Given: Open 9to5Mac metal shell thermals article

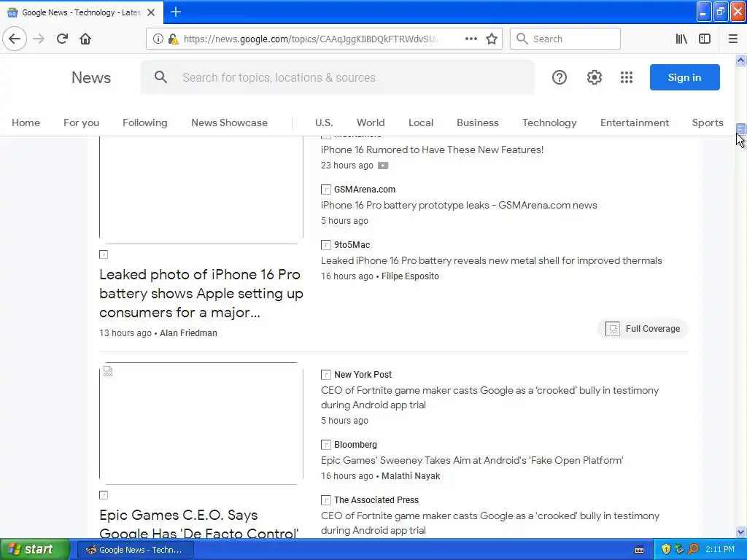Looking at the screenshot, I should click(x=491, y=260).
